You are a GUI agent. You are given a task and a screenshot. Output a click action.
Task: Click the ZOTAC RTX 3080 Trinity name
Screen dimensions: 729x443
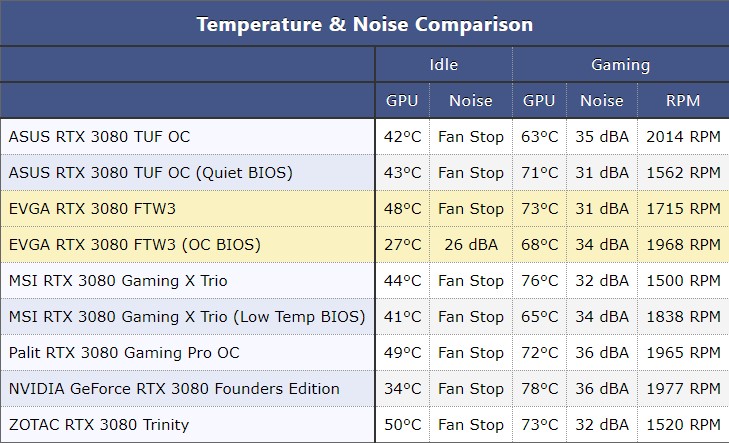coord(99,425)
